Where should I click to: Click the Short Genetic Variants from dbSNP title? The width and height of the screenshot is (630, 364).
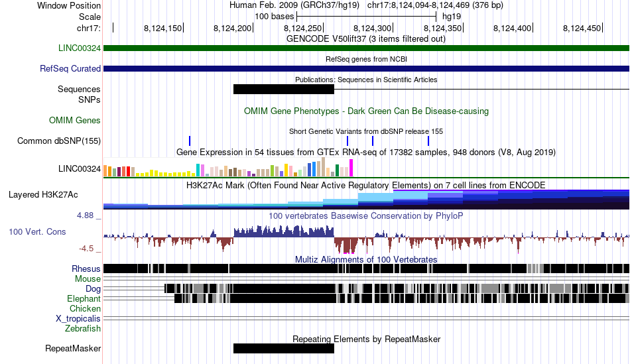click(366, 131)
